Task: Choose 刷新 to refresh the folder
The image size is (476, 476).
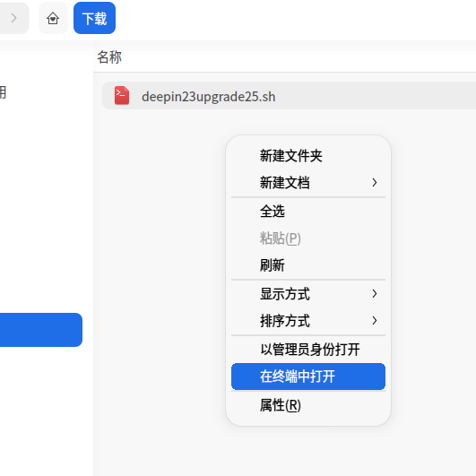Action: [308, 265]
